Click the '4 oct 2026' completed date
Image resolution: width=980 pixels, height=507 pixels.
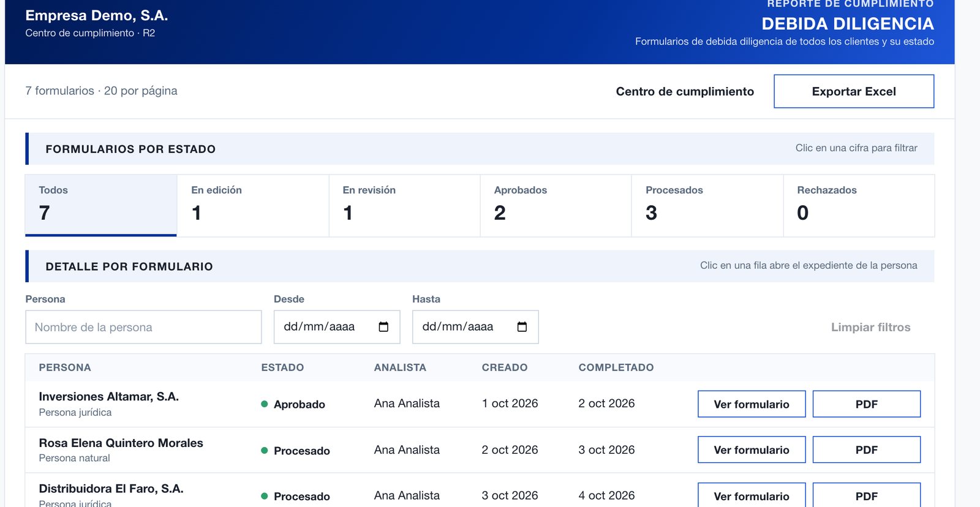(606, 495)
